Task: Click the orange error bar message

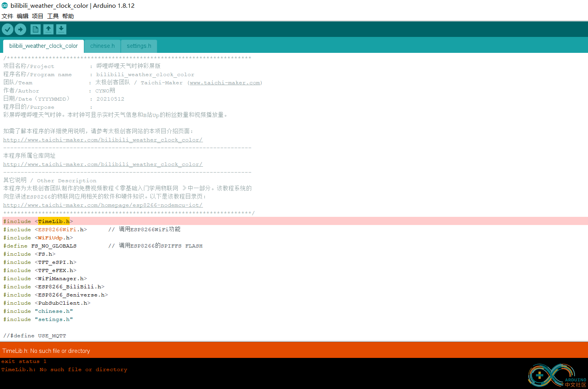Action: pos(46,351)
